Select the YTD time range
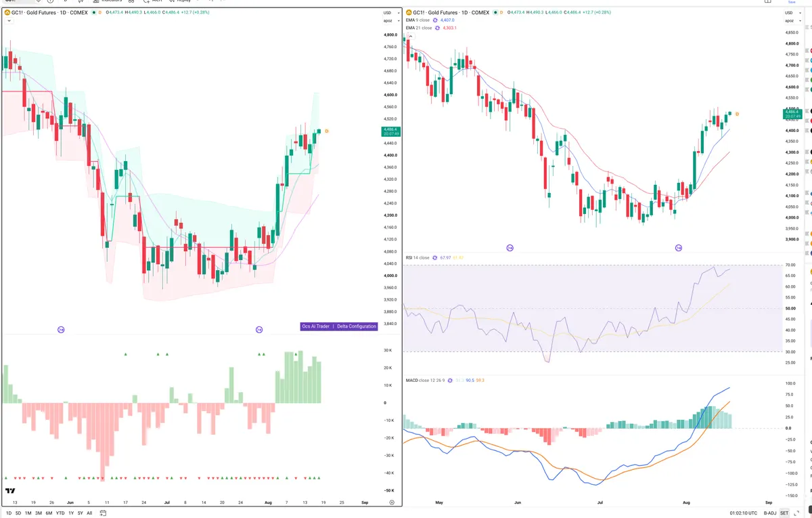Viewport: 812px width, 518px height. click(60, 513)
